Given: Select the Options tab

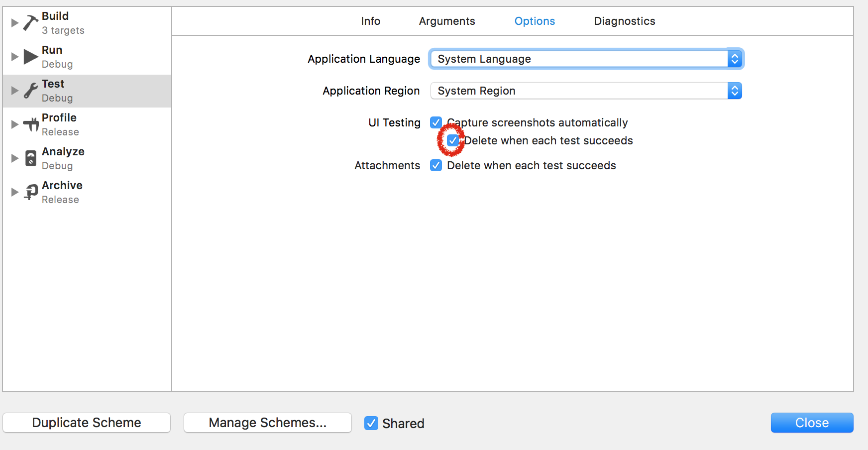Looking at the screenshot, I should click(x=535, y=21).
